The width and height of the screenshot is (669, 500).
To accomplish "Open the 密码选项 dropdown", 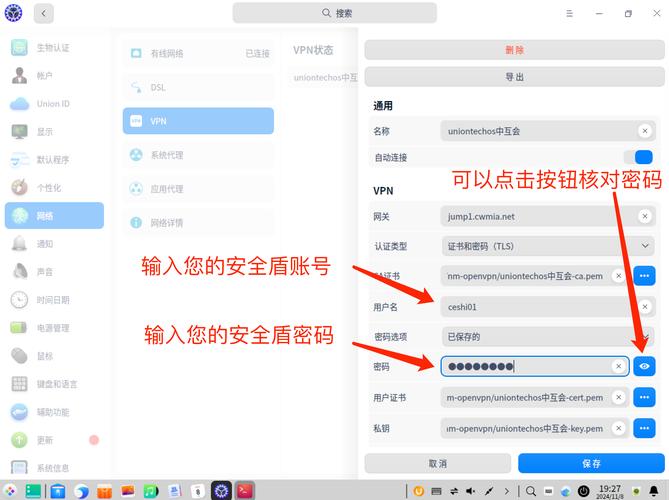I will pos(547,336).
